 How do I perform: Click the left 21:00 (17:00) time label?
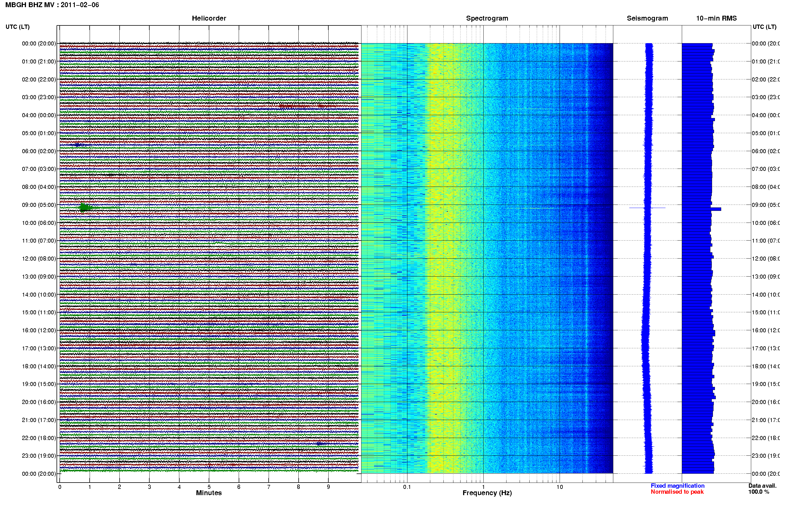click(39, 420)
